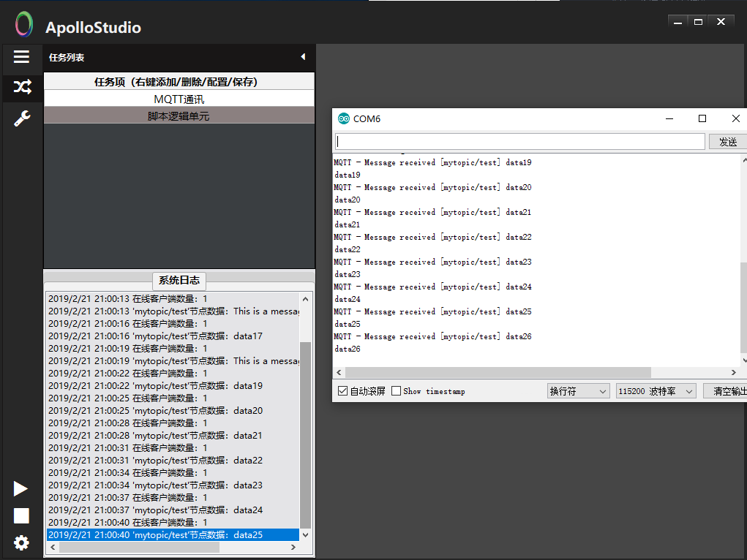Minimize the ApolloStudio window

[x=678, y=22]
